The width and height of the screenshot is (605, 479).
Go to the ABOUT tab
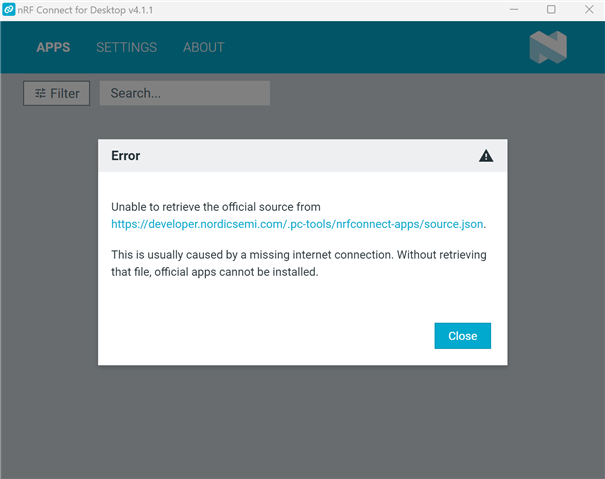coord(204,47)
